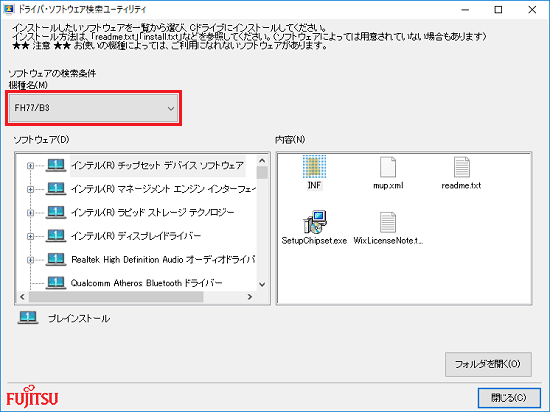The width and height of the screenshot is (550, 412).
Task: Click computer icon beside チップセット デバイス ソフトウェア
Action: point(56,165)
